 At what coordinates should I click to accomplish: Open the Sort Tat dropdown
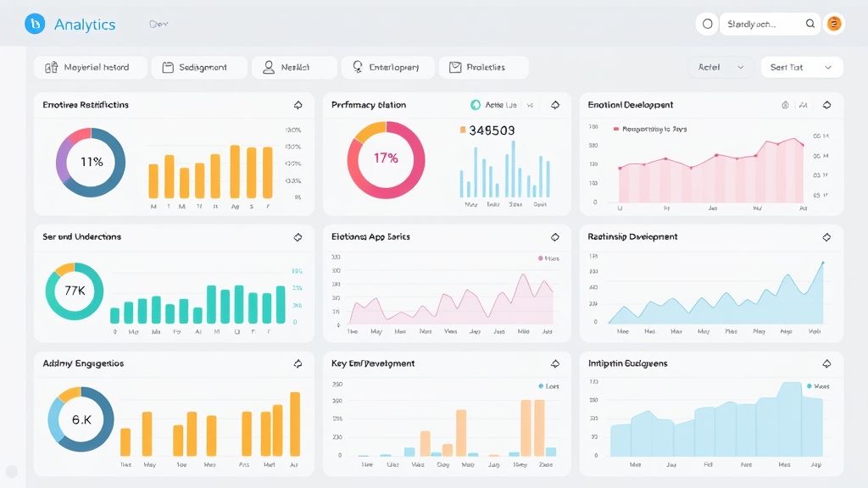(x=800, y=66)
